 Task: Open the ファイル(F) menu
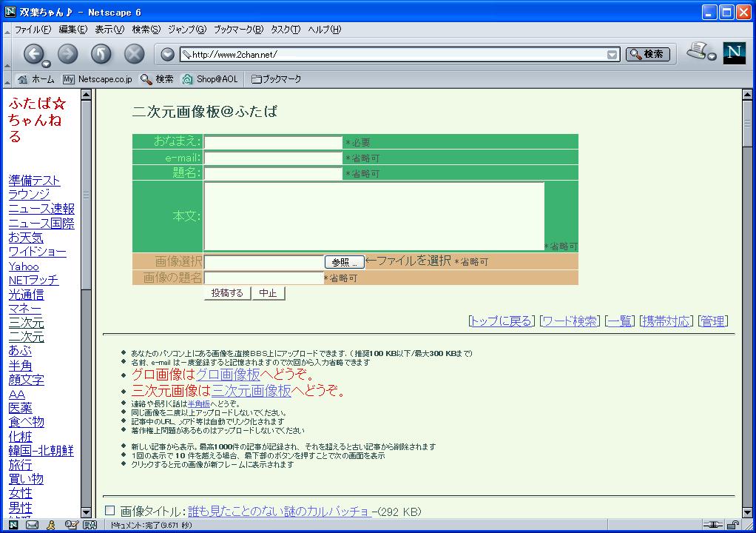[x=33, y=30]
